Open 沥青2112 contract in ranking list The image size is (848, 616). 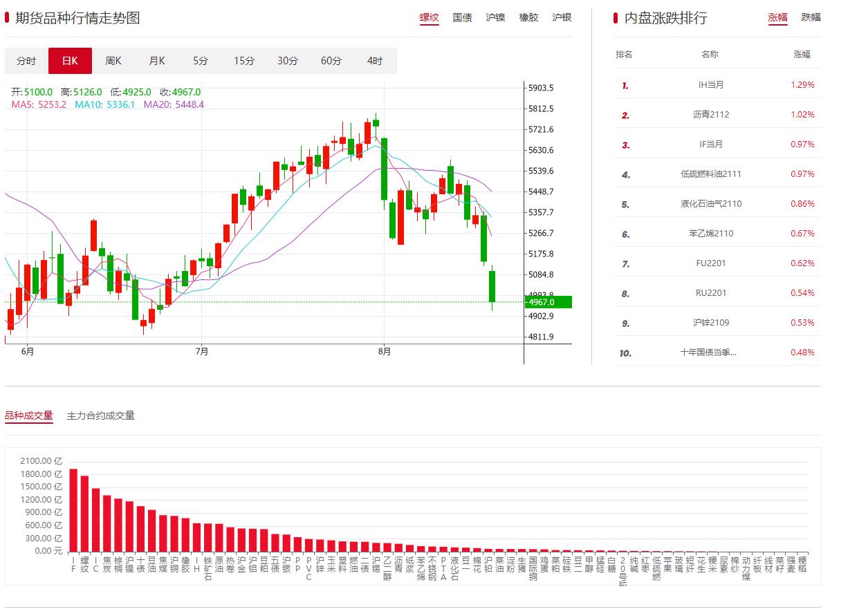click(x=710, y=115)
